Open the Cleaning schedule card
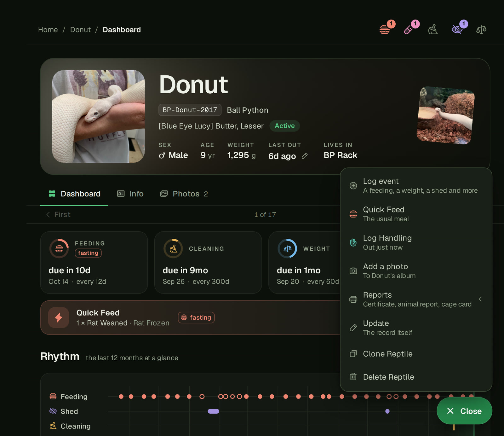The height and width of the screenshot is (436, 504). [208, 262]
